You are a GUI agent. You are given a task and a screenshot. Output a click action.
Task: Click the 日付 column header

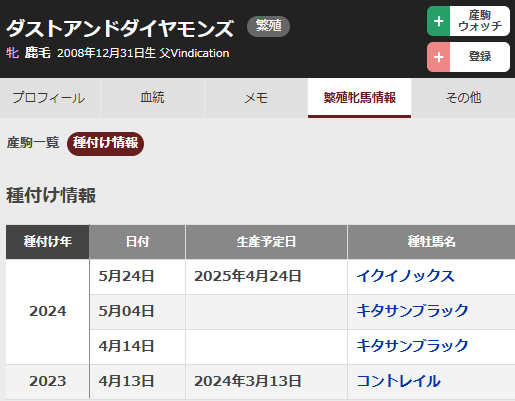coord(137,242)
